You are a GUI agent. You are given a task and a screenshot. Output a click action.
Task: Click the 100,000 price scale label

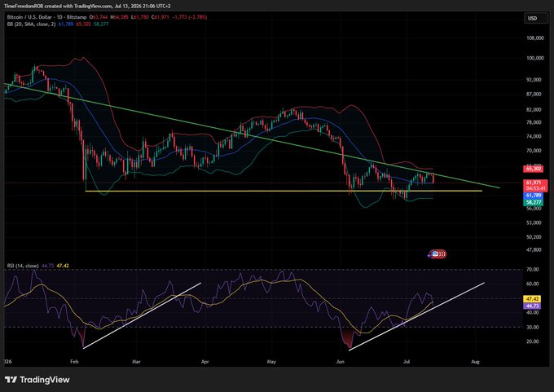(x=535, y=58)
